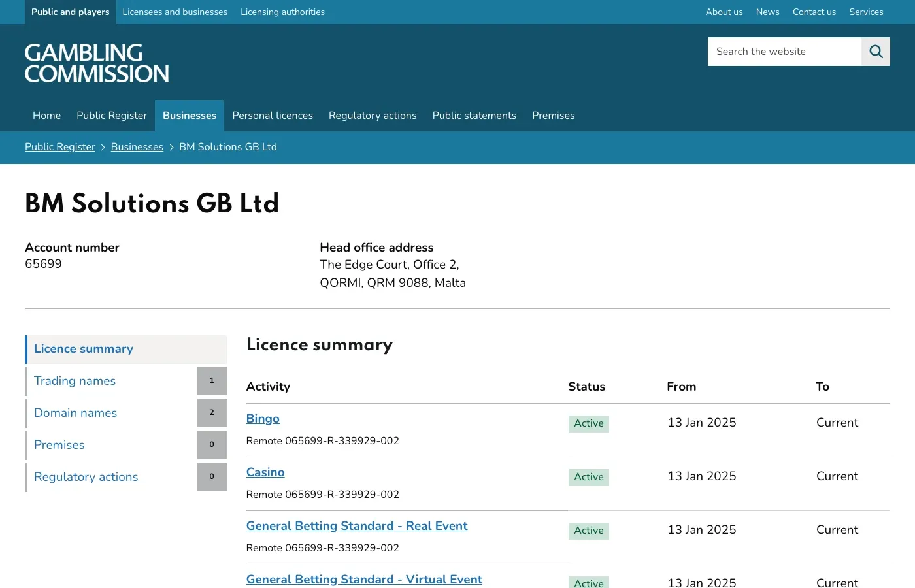Open Premises in main navigation
The height and width of the screenshot is (588, 915).
(554, 116)
